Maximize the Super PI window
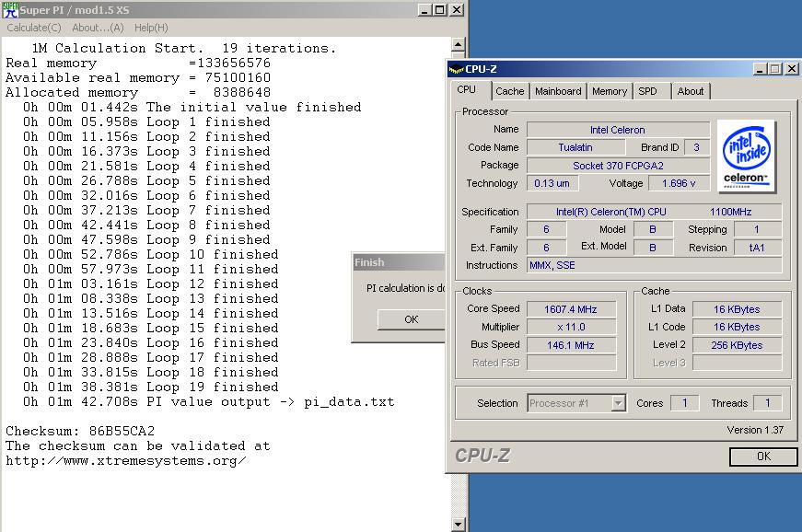802x532 pixels. click(440, 10)
